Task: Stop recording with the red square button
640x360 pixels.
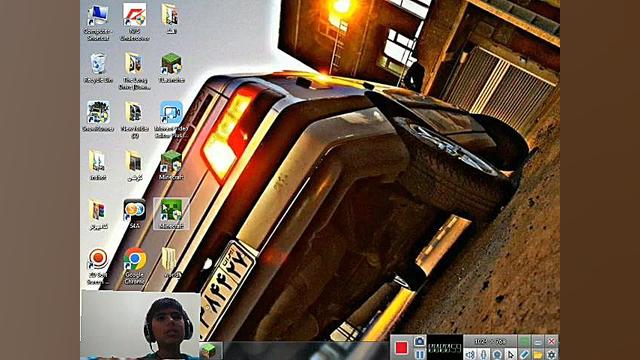Action: pyautogui.click(x=401, y=348)
